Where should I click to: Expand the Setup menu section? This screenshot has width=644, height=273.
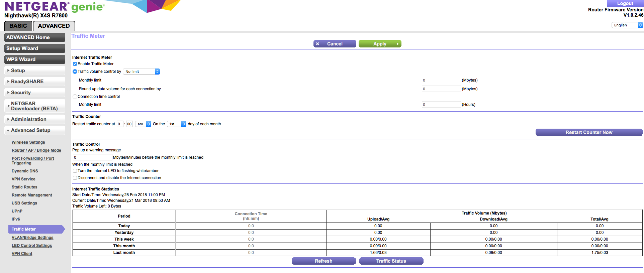[35, 71]
